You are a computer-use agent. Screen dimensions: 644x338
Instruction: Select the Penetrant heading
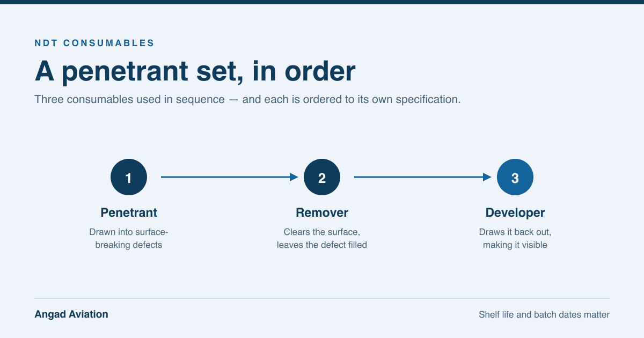129,212
